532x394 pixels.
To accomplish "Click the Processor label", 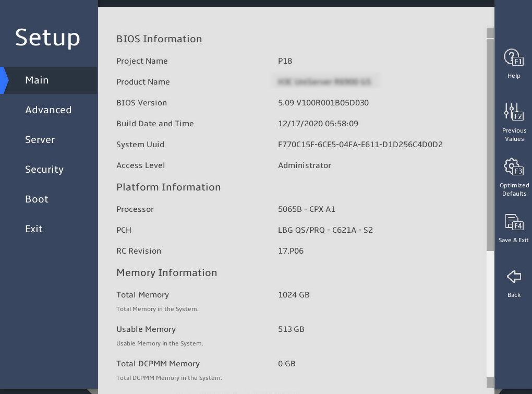I will pyautogui.click(x=135, y=209).
